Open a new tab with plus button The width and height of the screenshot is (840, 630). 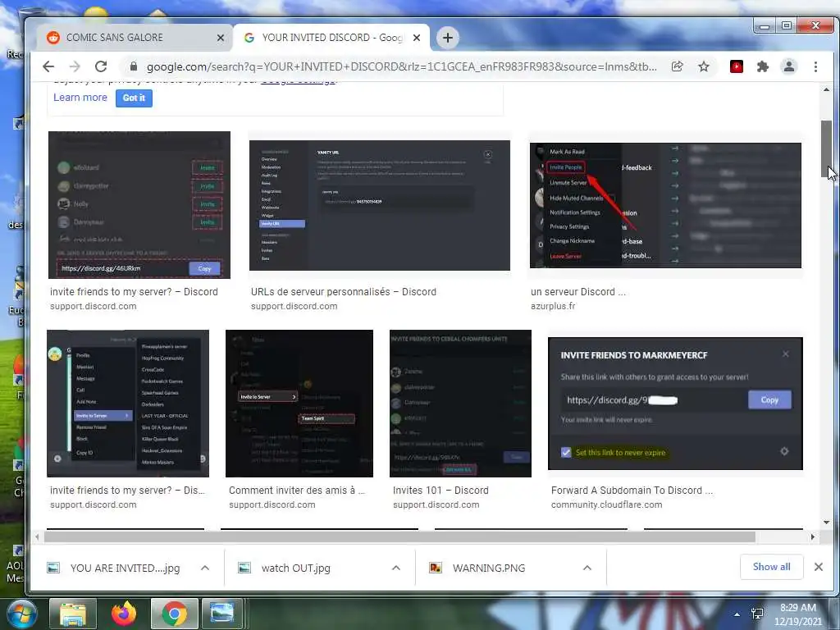click(x=448, y=38)
